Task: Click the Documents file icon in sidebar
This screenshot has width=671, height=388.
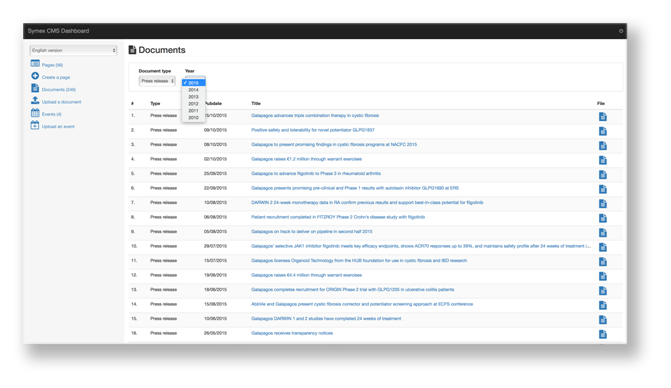Action: point(35,88)
